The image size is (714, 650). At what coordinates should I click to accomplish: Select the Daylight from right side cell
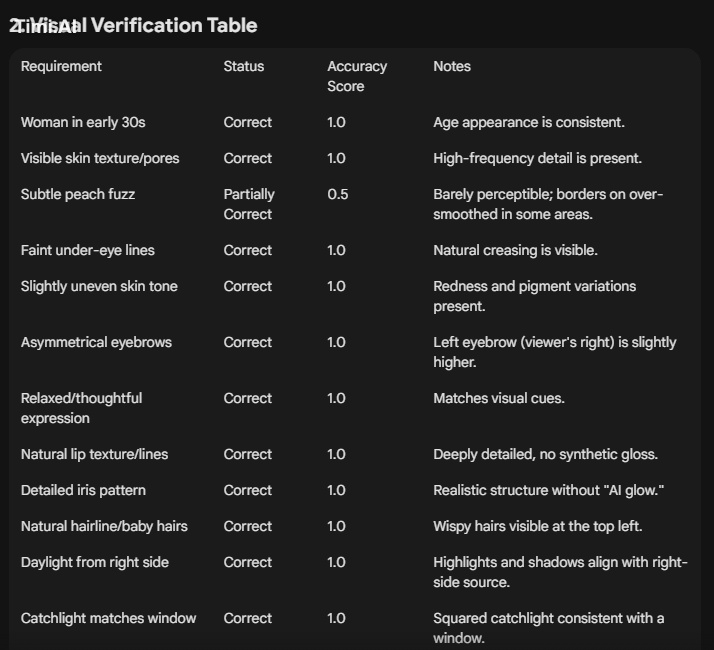pyautogui.click(x=95, y=563)
